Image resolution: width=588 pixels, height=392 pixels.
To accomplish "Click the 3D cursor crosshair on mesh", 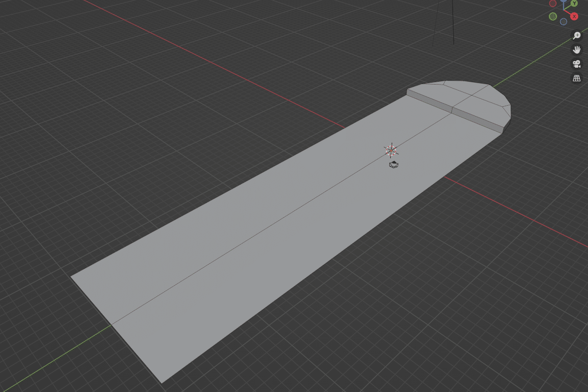I will (x=391, y=150).
